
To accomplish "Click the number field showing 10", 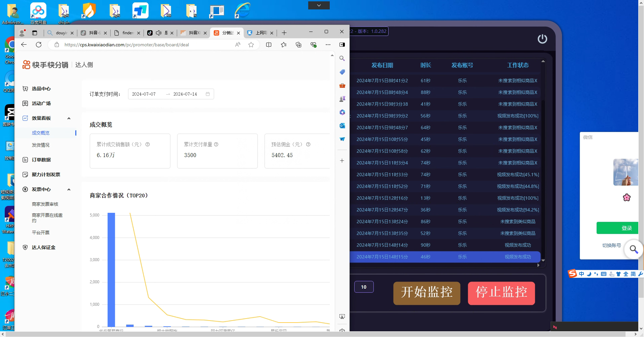I will pos(364,287).
